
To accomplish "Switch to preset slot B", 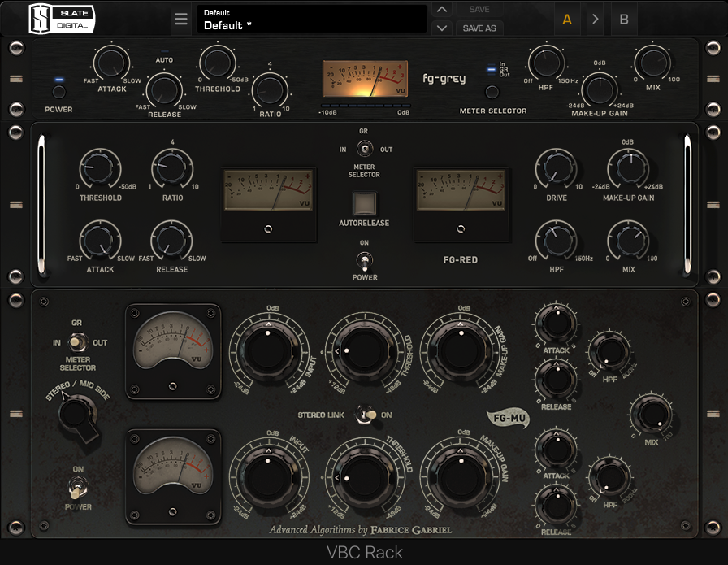I will tap(624, 19).
